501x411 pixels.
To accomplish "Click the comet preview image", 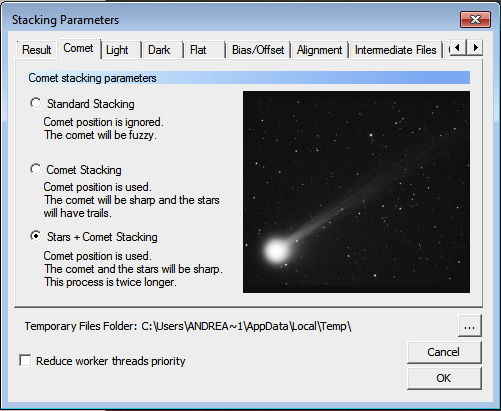I will tap(356, 192).
